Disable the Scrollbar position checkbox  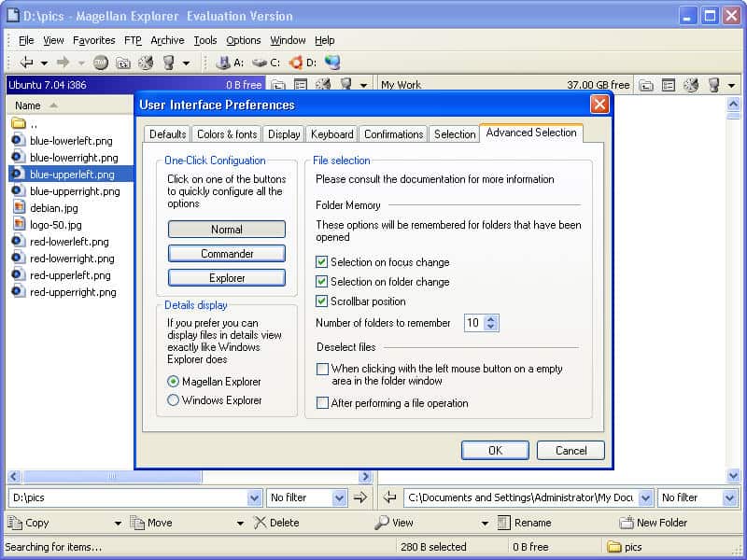coord(322,301)
